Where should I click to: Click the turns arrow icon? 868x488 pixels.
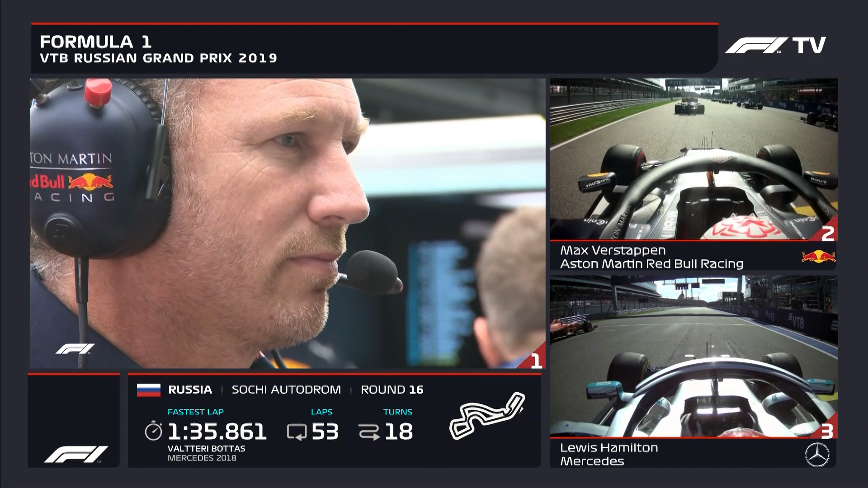(369, 432)
